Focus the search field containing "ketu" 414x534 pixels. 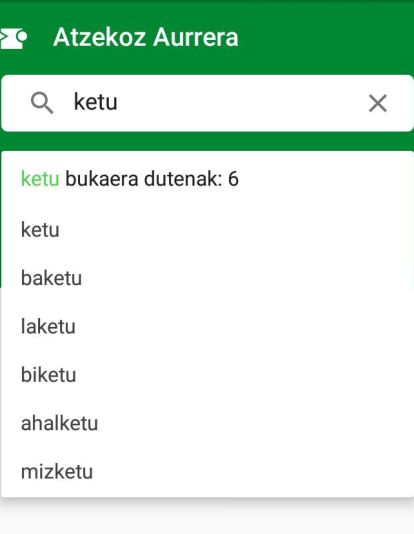207,103
